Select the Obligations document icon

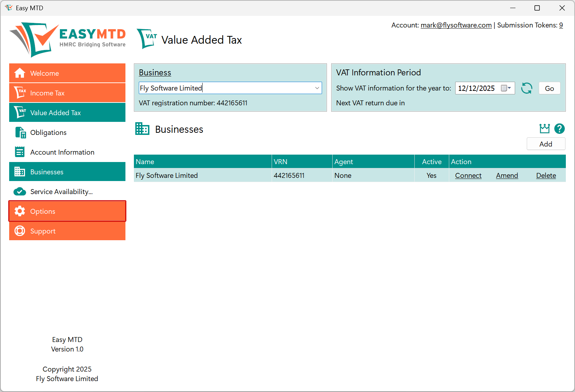(x=20, y=132)
